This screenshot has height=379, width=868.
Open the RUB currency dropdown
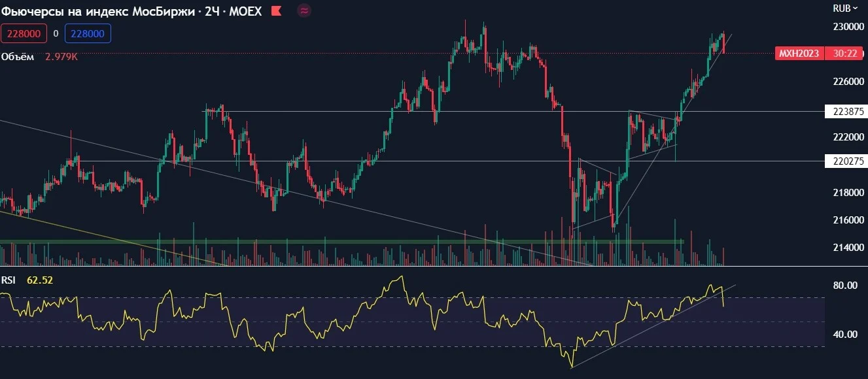(844, 8)
